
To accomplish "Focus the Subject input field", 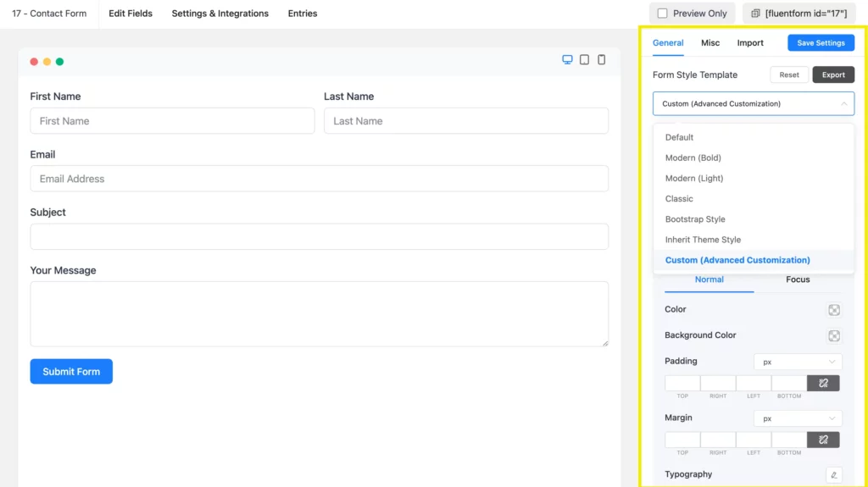I will 320,237.
